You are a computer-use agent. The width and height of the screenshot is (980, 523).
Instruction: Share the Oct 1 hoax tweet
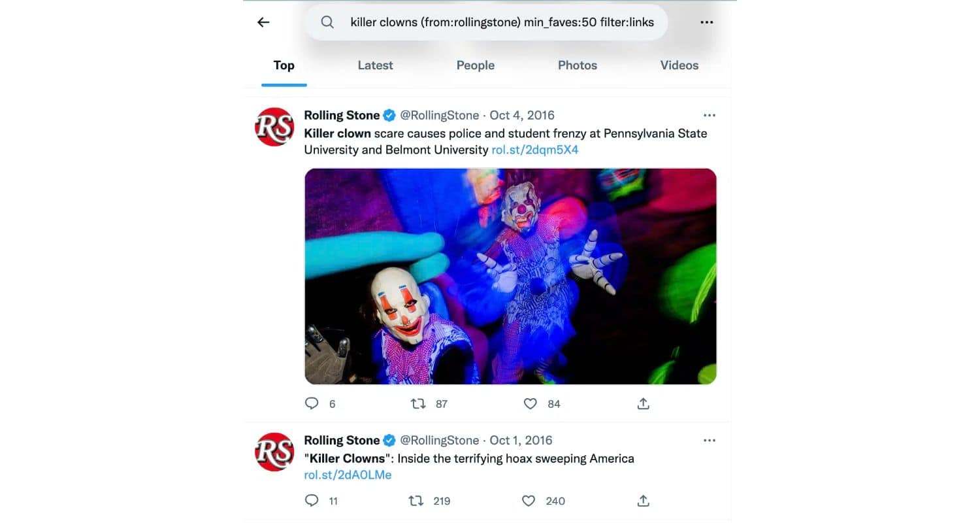coord(643,501)
